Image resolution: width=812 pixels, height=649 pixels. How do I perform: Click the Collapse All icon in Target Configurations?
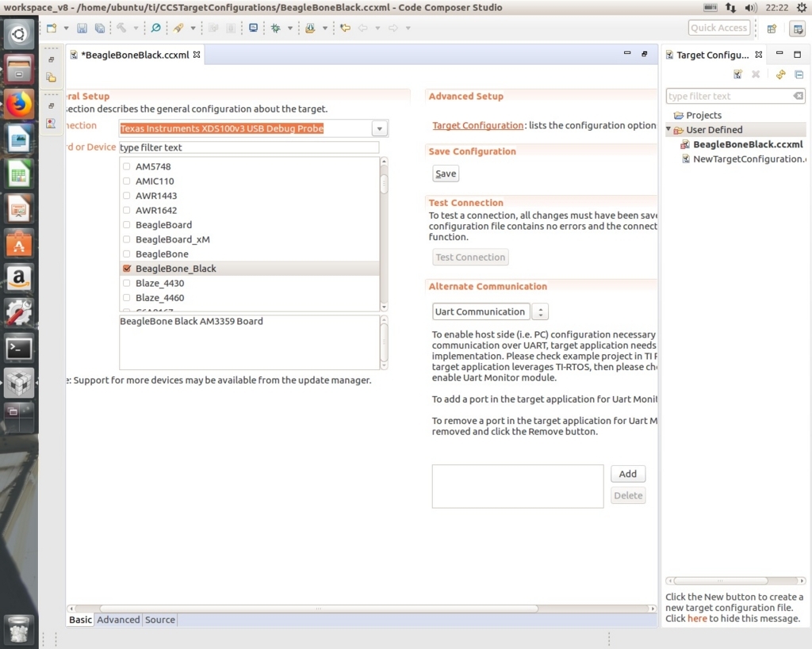pyautogui.click(x=799, y=74)
